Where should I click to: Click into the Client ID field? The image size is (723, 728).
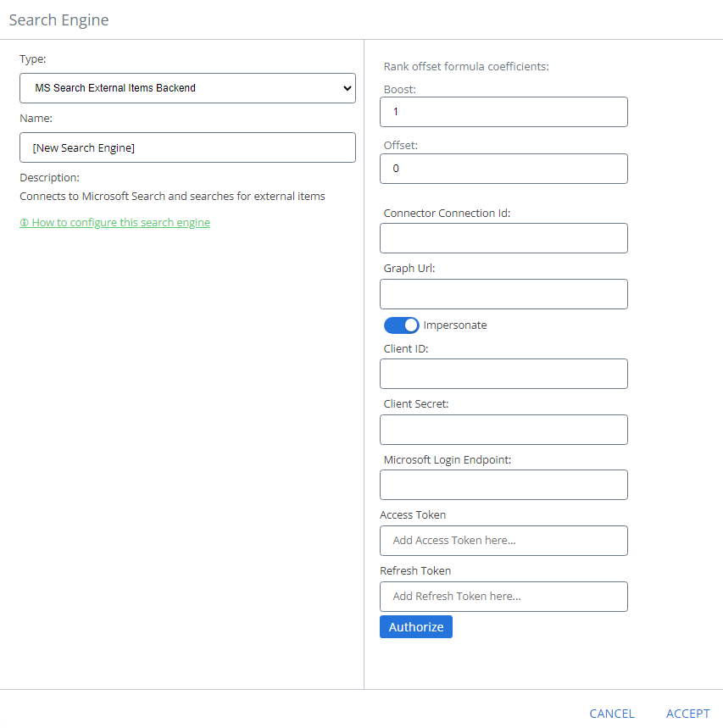point(503,374)
